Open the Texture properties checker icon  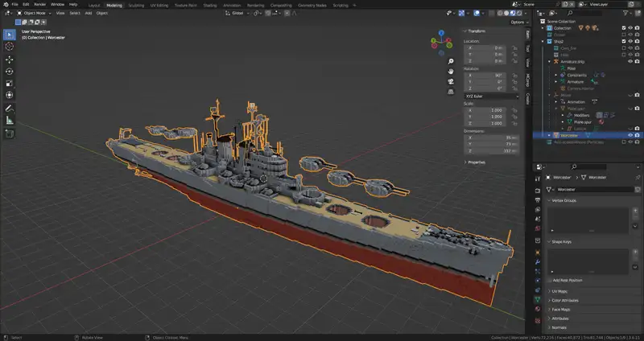click(x=538, y=320)
